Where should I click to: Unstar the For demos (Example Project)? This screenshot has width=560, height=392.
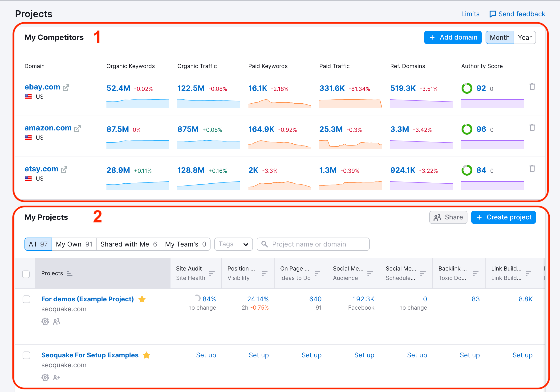(142, 299)
